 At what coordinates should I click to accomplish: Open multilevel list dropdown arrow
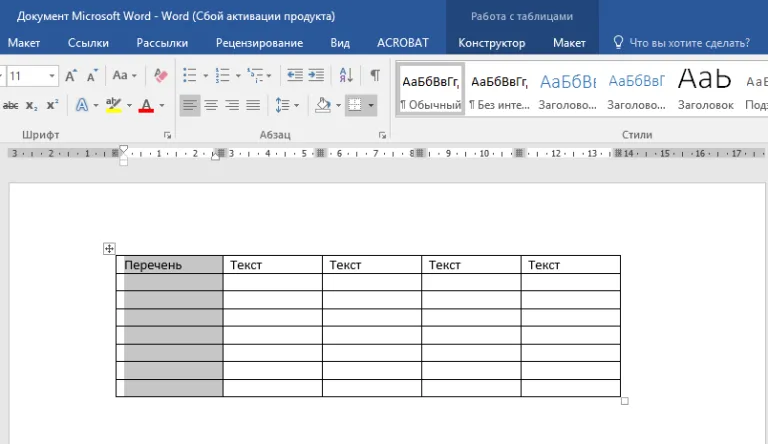pos(269,76)
